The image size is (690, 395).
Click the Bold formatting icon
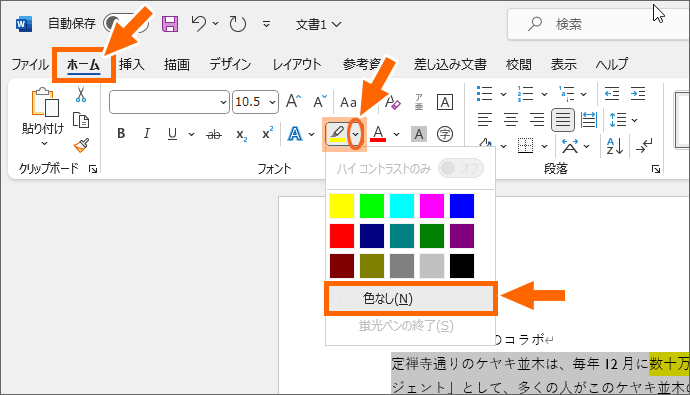click(121, 133)
